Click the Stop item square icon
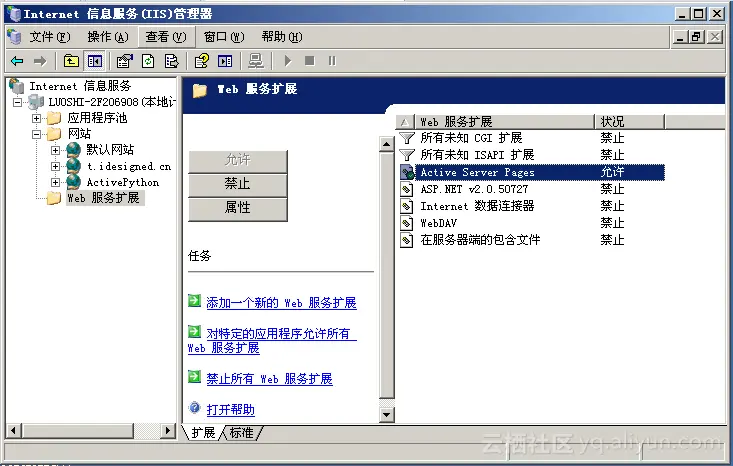 point(309,61)
